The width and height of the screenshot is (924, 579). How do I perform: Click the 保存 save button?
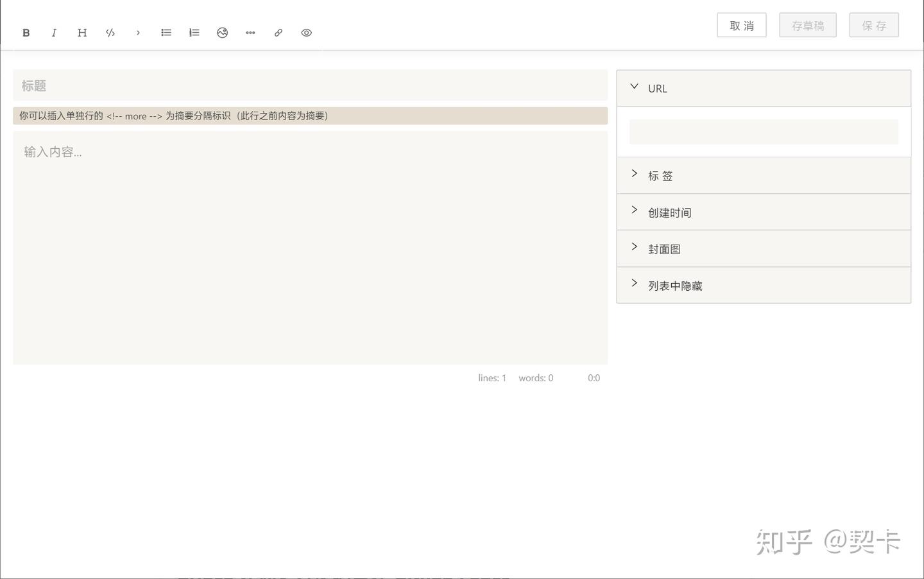pyautogui.click(x=874, y=25)
